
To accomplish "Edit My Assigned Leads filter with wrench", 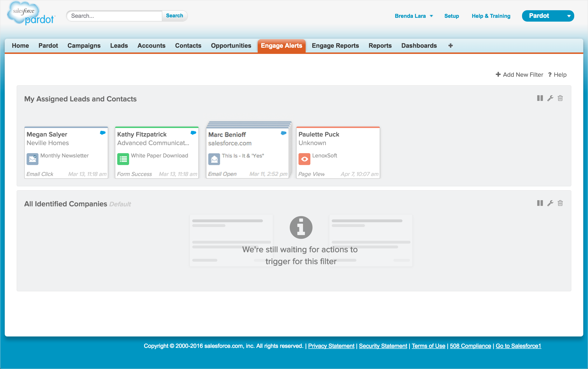I will (550, 98).
